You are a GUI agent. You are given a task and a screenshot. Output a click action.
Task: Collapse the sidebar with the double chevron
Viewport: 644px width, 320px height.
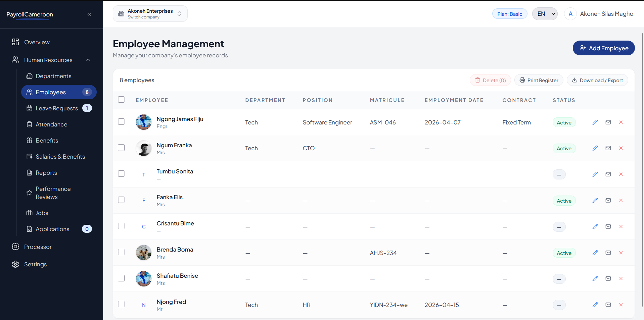pyautogui.click(x=89, y=14)
